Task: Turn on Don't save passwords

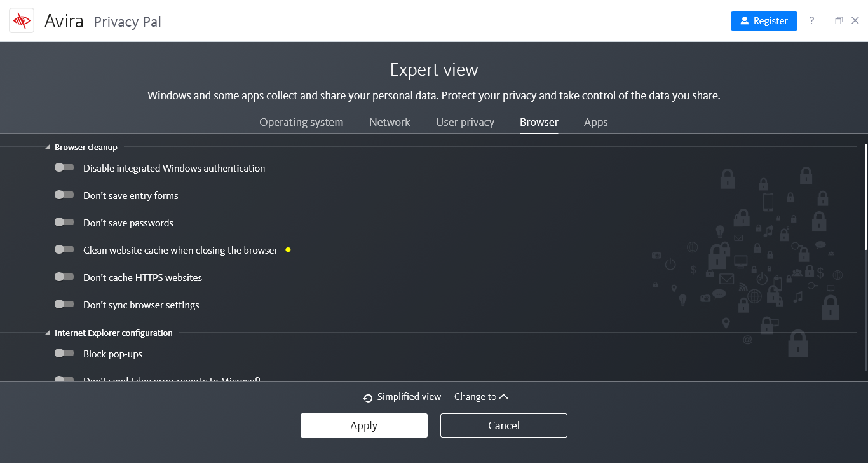Action: (64, 223)
